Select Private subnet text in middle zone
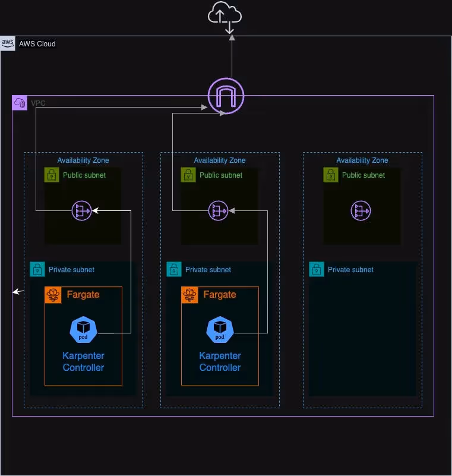This screenshot has width=452, height=476. pyautogui.click(x=208, y=270)
